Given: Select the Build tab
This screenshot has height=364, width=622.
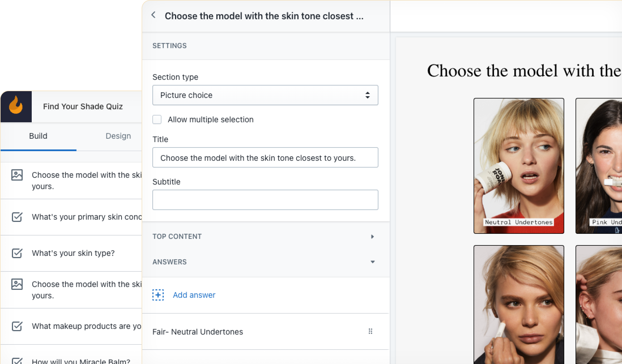Looking at the screenshot, I should (x=38, y=136).
